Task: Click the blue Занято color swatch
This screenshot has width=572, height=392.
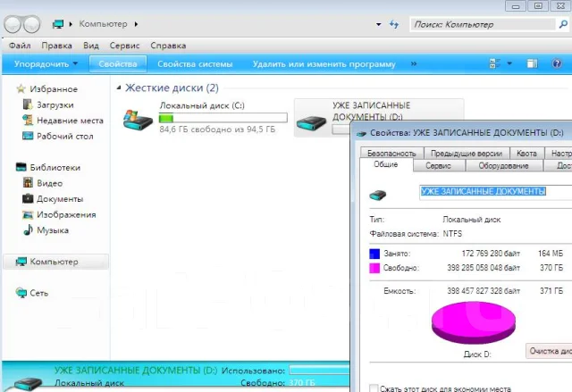Action: click(x=374, y=254)
